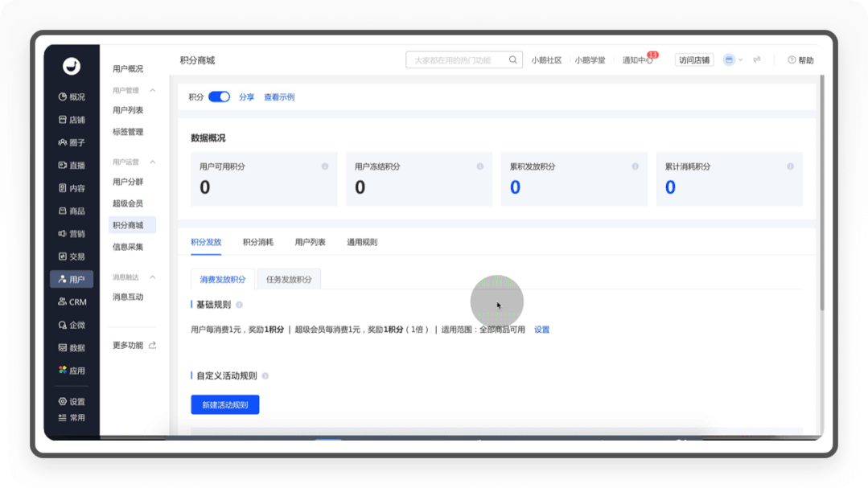Open the 直播 live section
868x488 pixels.
click(x=72, y=165)
